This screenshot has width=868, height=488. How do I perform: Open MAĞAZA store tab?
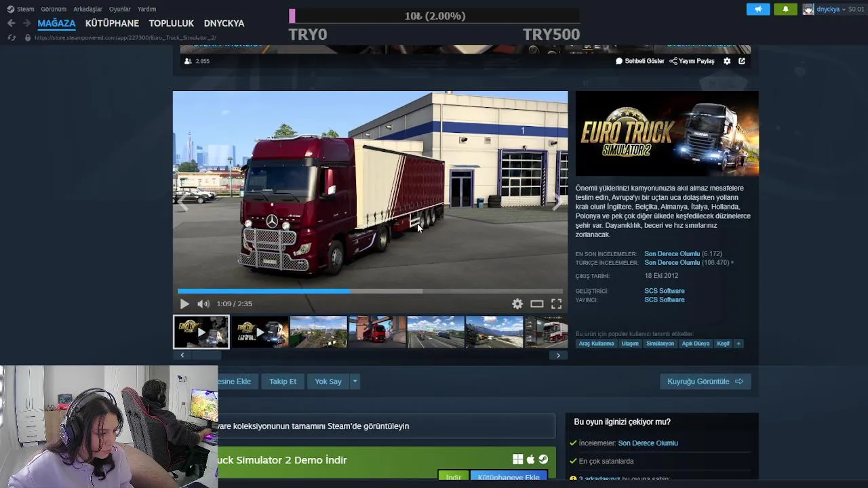click(x=56, y=23)
